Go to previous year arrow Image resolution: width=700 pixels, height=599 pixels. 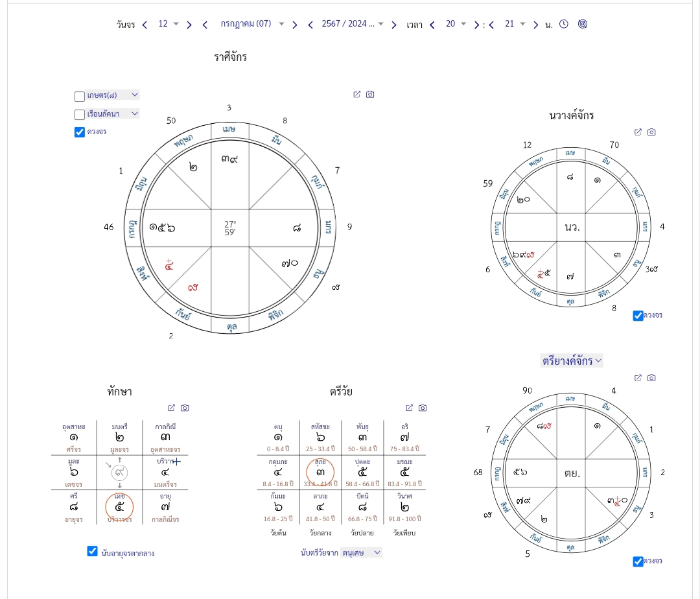click(x=310, y=25)
